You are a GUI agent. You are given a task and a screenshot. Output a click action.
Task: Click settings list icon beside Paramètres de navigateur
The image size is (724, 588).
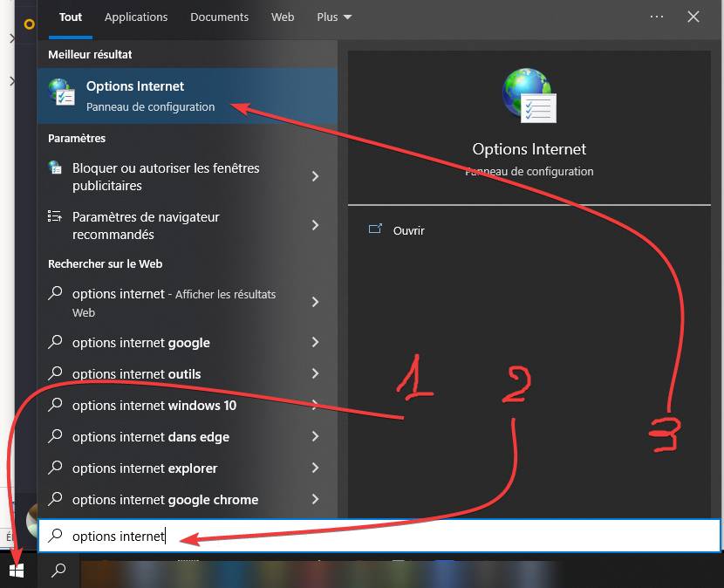[55, 216]
